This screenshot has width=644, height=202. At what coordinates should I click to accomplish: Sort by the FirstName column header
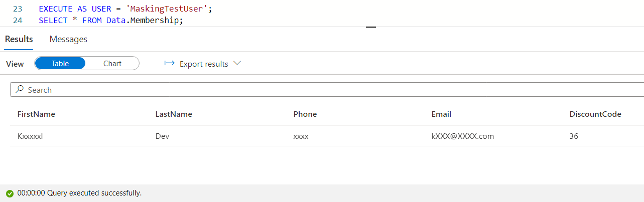click(36, 114)
